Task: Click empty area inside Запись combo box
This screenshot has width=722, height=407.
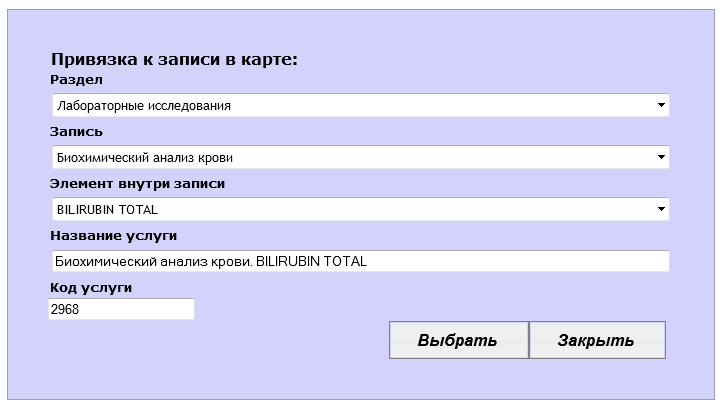Action: pos(450,157)
